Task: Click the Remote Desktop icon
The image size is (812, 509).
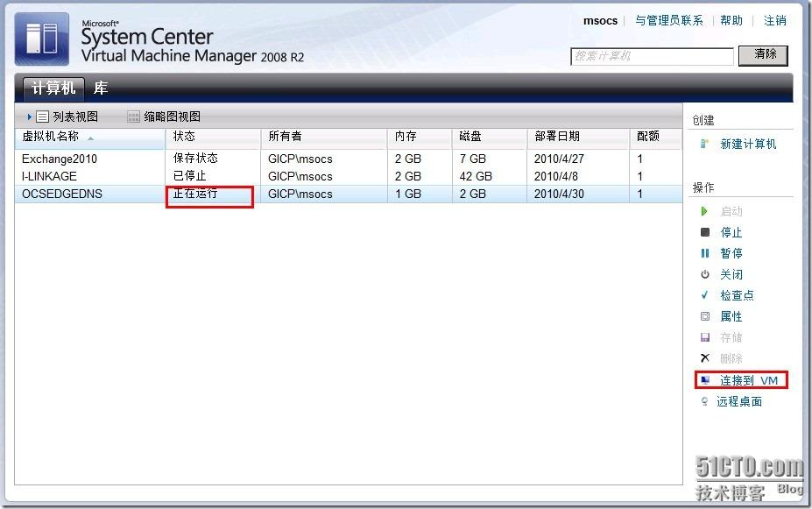Action: click(x=704, y=401)
